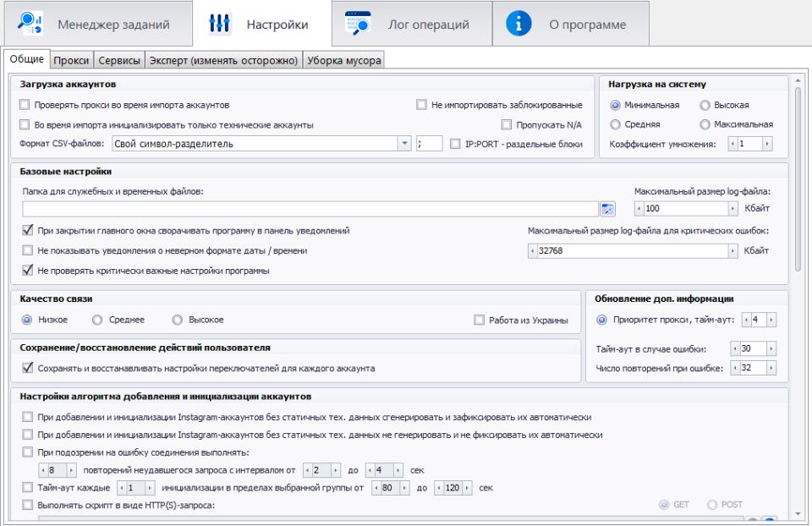Viewport: 812px width, 526px height.
Task: Click the Менеджер заданий tab icon
Action: [31, 24]
